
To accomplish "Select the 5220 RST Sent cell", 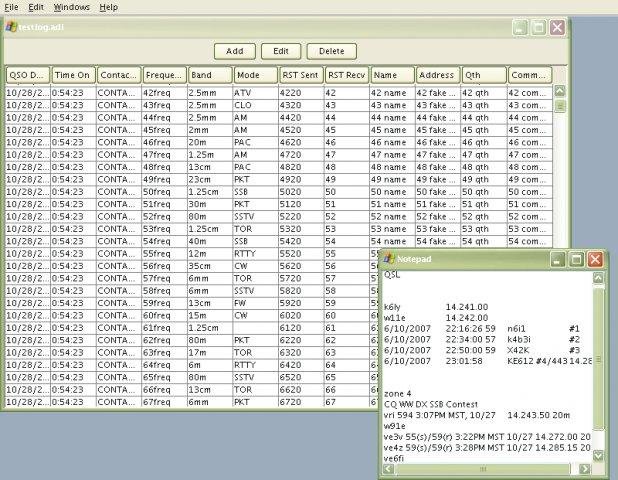I will (x=301, y=216).
